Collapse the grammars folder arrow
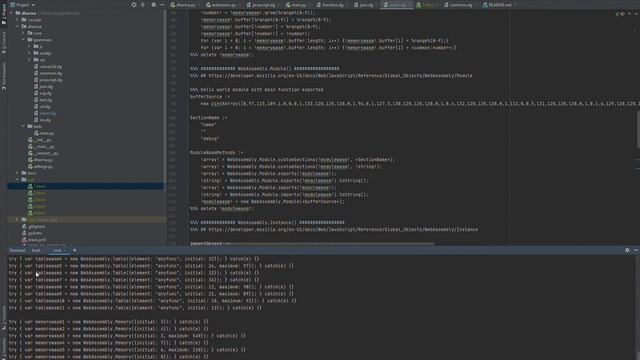Screen dimensions: 640x360 pos(24,40)
